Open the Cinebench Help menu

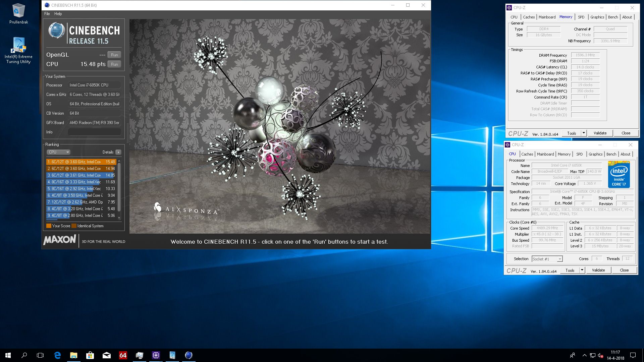(58, 14)
